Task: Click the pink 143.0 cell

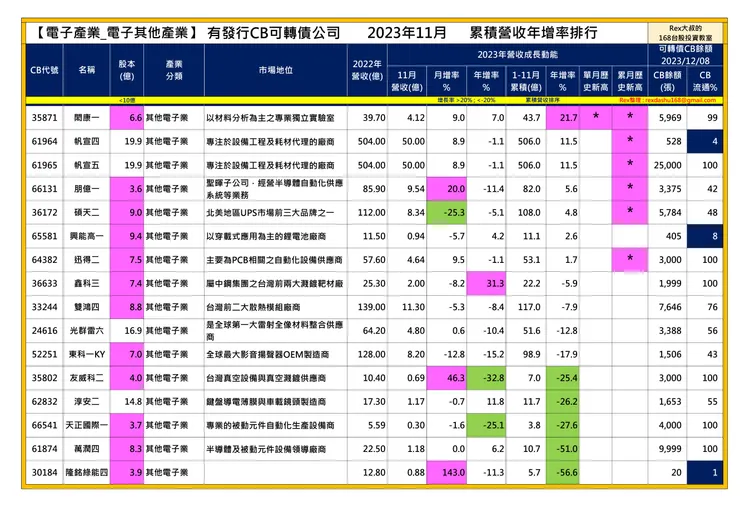Action: [446, 472]
